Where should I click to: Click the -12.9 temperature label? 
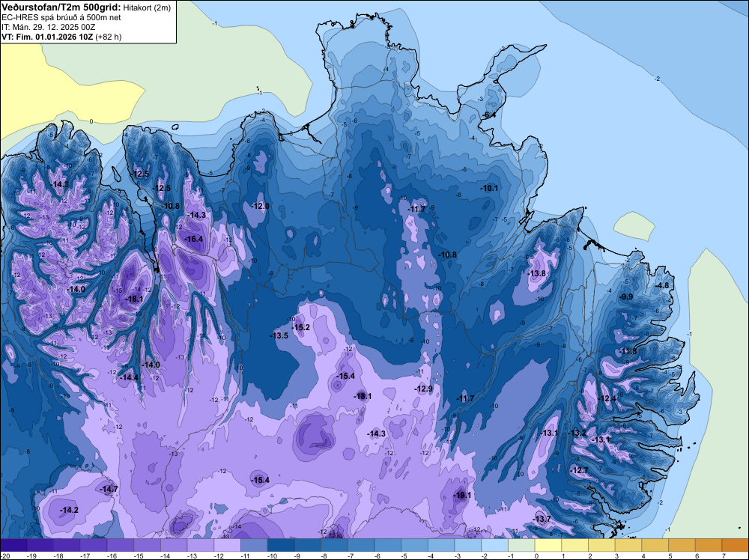(423, 389)
